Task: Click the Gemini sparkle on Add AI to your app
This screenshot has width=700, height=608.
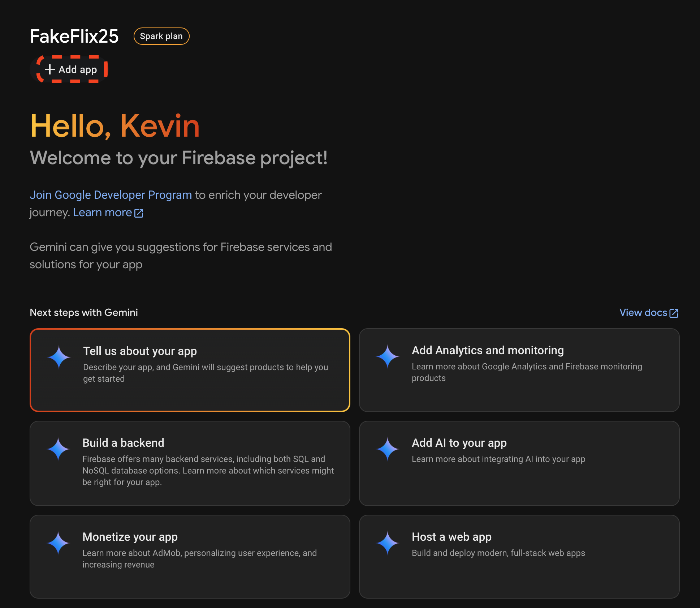Action: pyautogui.click(x=388, y=449)
